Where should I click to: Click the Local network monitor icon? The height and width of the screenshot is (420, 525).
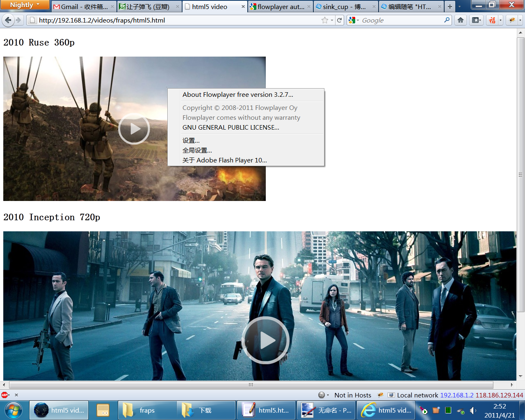pos(391,395)
